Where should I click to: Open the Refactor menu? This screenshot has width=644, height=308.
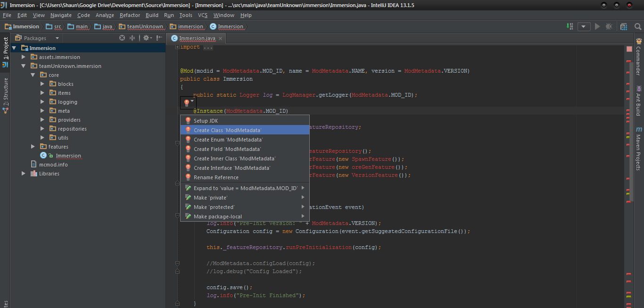pos(130,15)
